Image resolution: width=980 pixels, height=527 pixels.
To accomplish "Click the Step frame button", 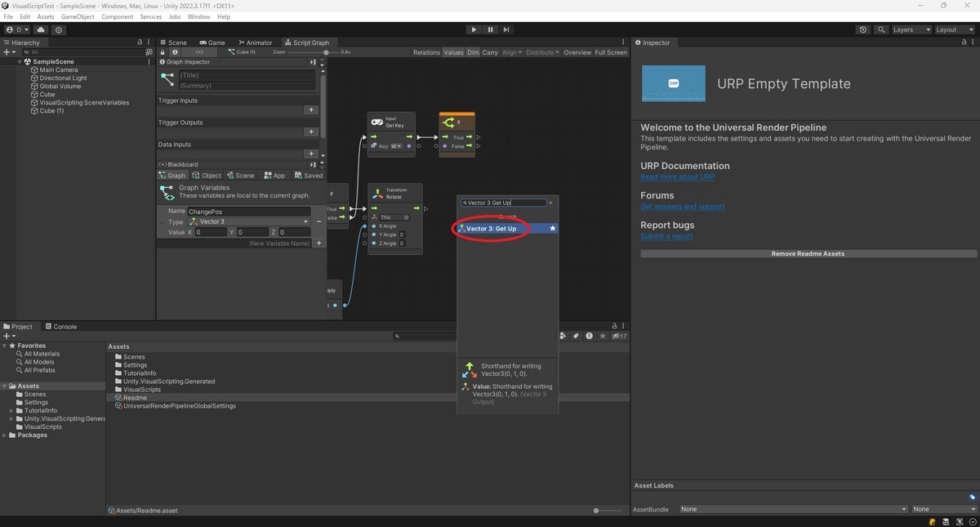I will [506, 29].
